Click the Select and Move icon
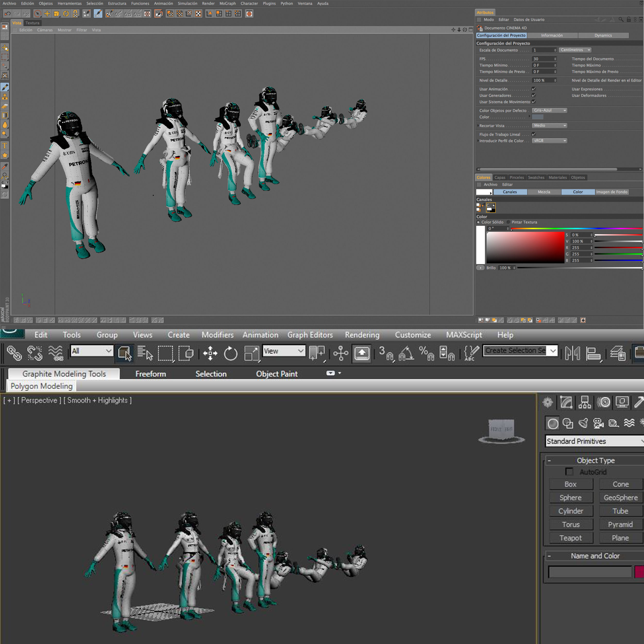The height and width of the screenshot is (644, 644). tap(210, 353)
